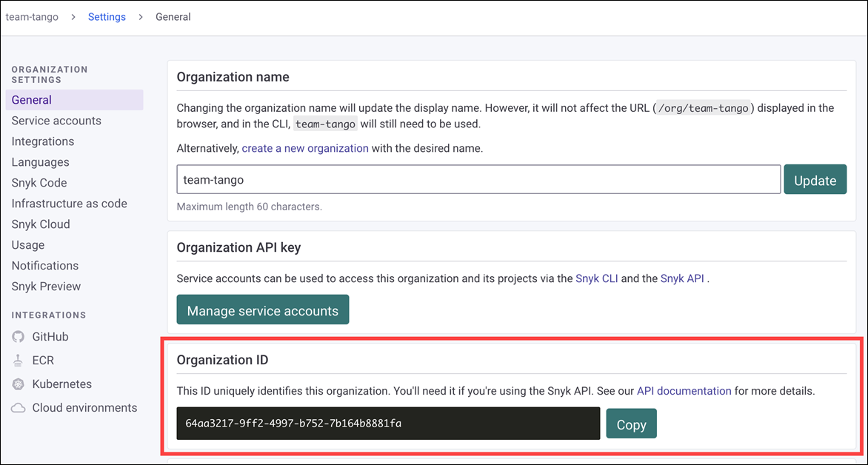Click the Settings breadcrumb link
This screenshot has height=465, width=868.
coord(107,17)
